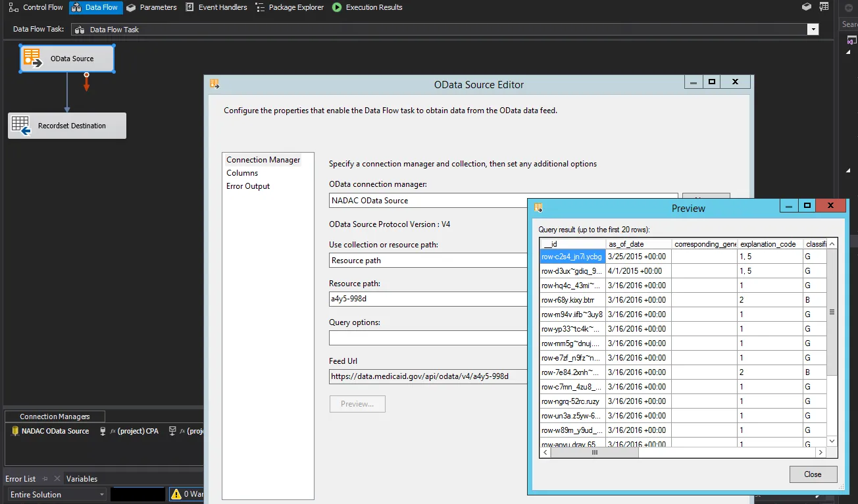Click the Query options text field

(428, 338)
